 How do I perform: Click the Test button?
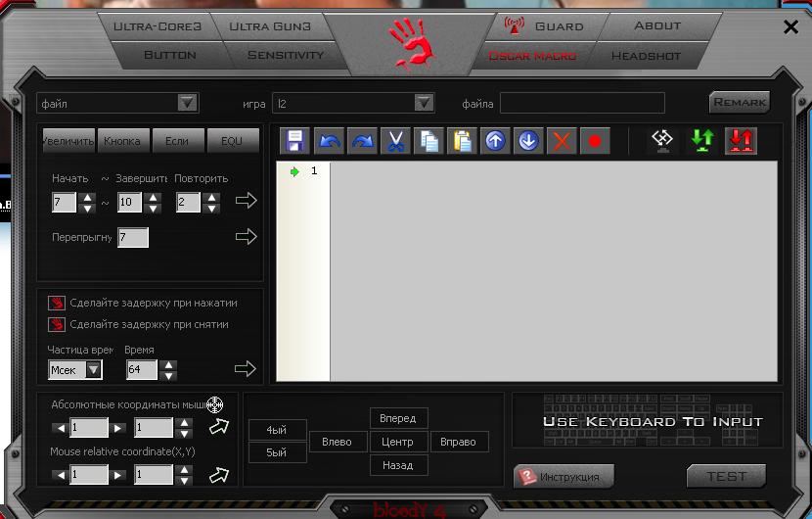point(726,476)
